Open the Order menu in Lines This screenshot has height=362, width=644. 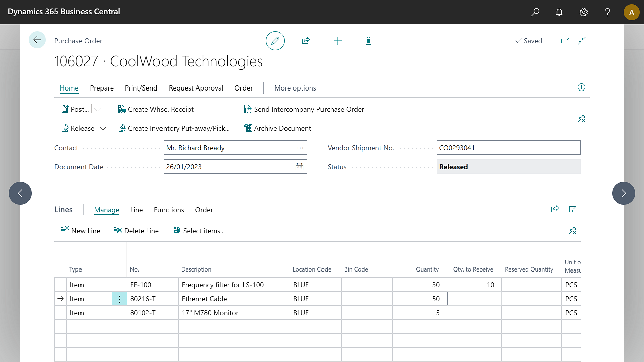[204, 210]
